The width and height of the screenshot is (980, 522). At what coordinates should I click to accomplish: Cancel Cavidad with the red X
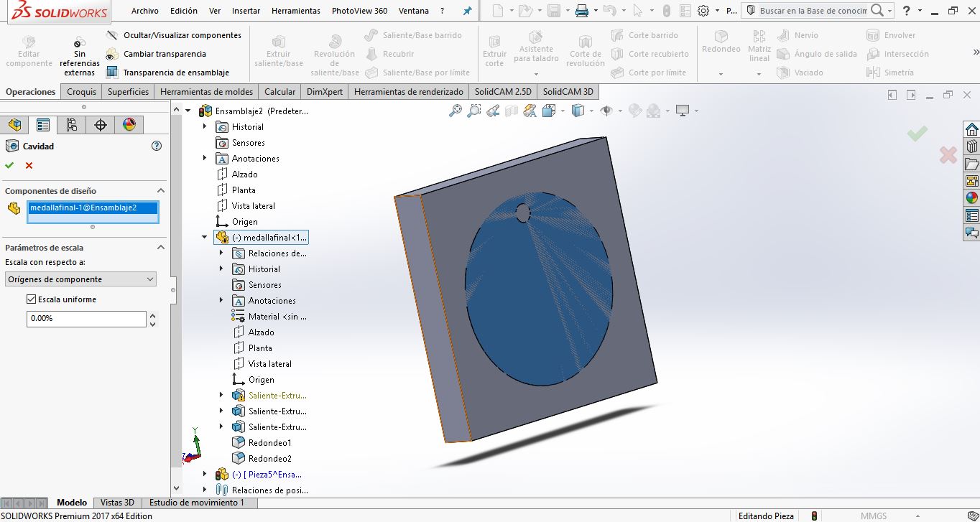coord(29,166)
